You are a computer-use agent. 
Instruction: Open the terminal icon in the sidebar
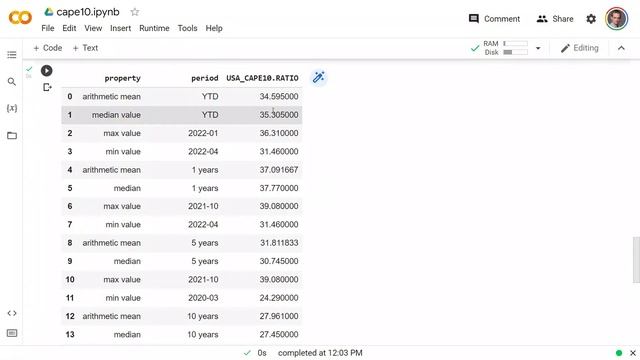click(x=12, y=333)
